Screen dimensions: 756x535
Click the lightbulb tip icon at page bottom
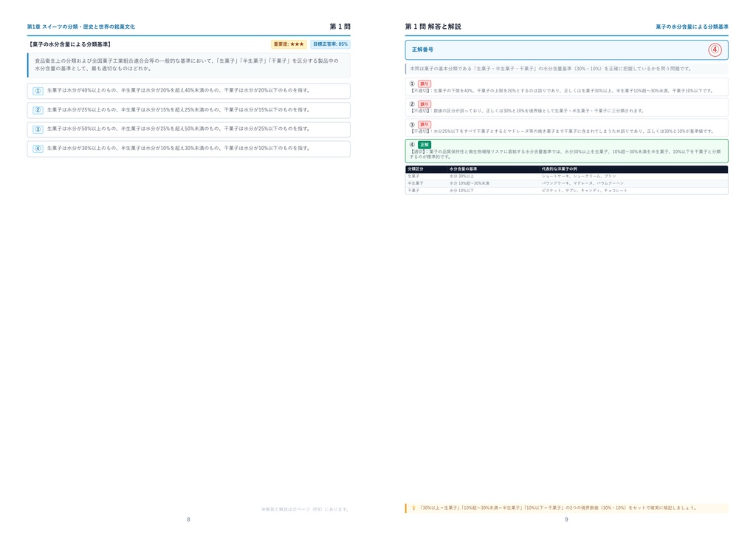pos(413,508)
